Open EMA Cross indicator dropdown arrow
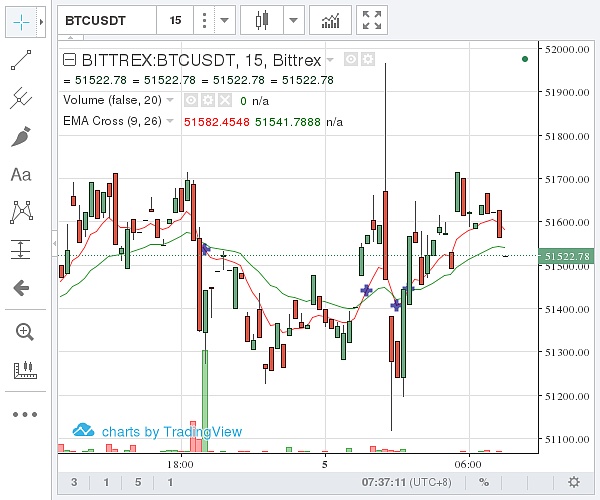600x500 pixels. (170, 121)
